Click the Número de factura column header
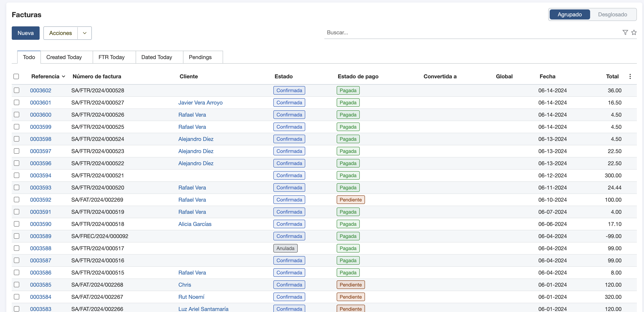The height and width of the screenshot is (312, 644). [x=97, y=76]
